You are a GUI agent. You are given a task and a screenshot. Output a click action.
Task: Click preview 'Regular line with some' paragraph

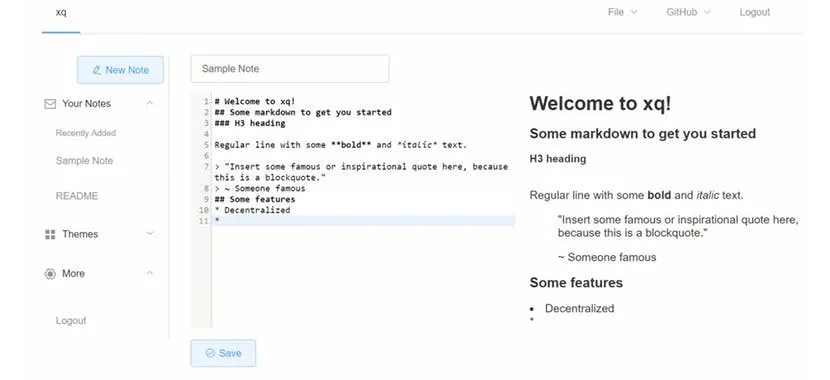pos(636,195)
